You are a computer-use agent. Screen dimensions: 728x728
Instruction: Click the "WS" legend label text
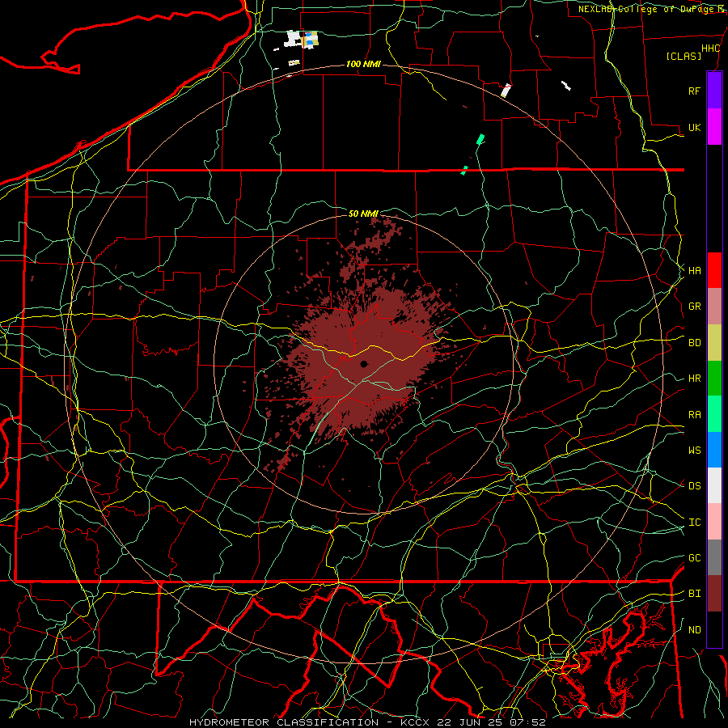tap(694, 451)
